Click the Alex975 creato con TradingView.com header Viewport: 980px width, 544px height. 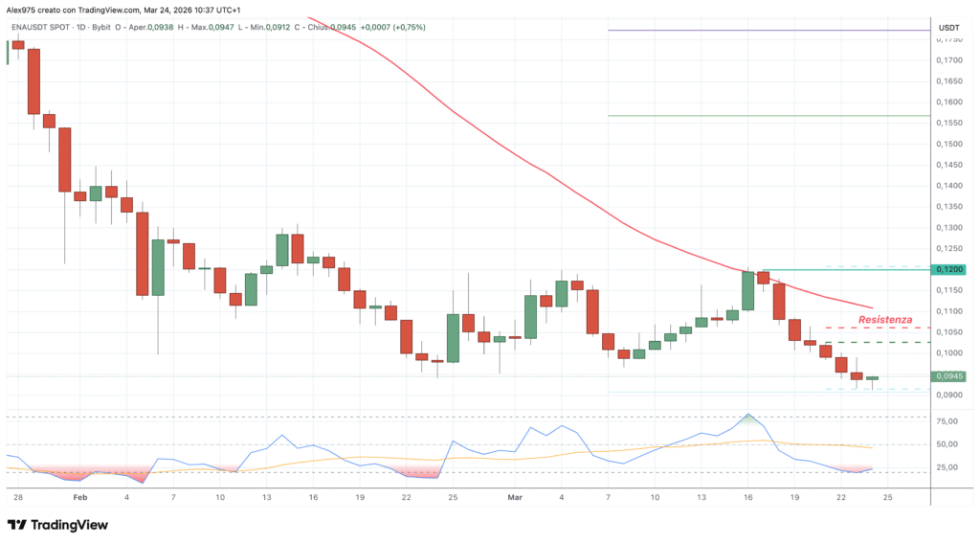click(x=73, y=10)
